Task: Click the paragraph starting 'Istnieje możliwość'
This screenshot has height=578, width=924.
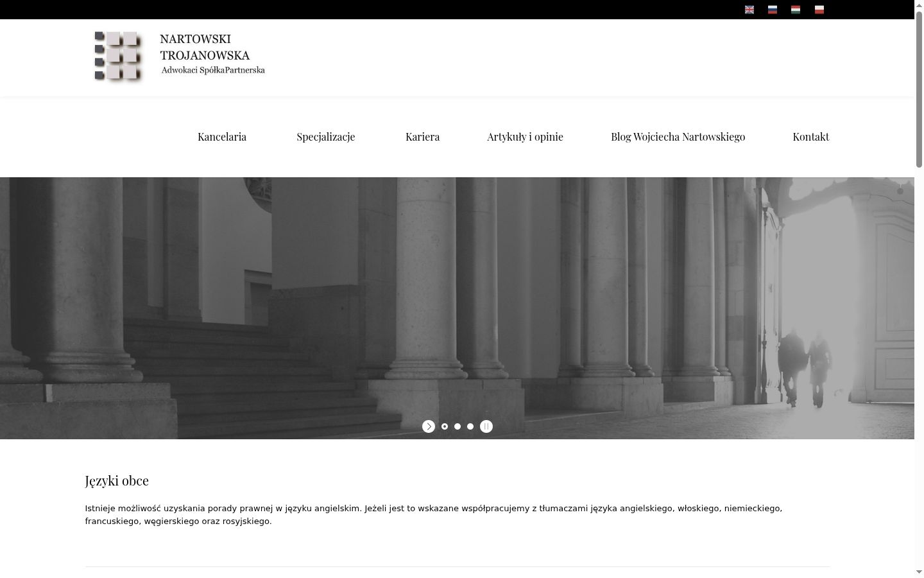Action: [434, 514]
